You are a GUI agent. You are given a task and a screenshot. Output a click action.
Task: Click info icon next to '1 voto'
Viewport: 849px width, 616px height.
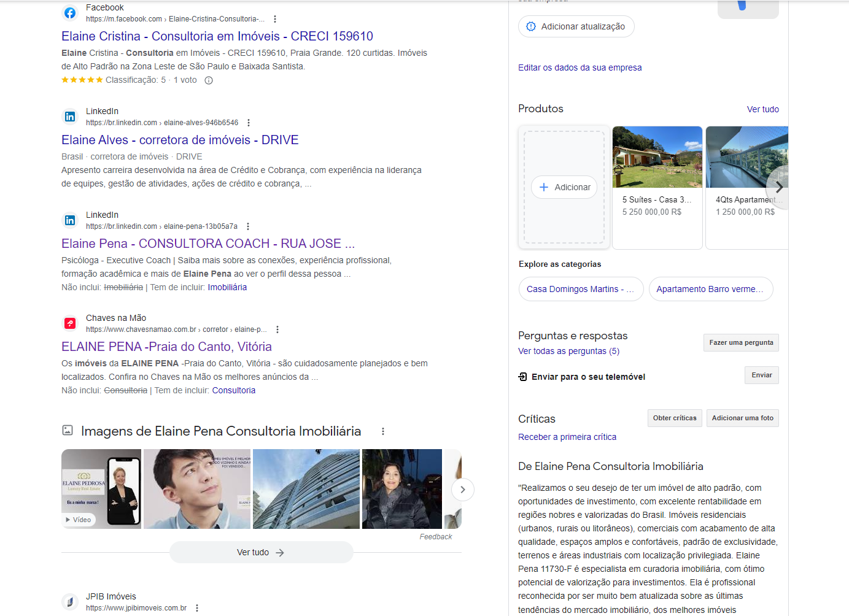coord(209,80)
